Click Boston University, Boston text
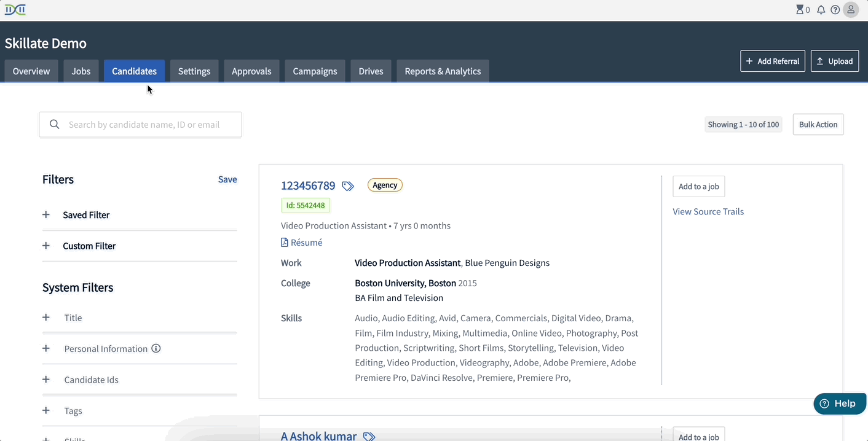 point(405,283)
